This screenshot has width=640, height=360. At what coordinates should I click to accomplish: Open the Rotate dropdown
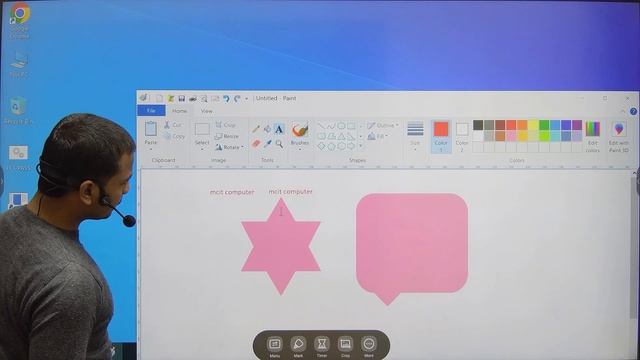click(229, 147)
